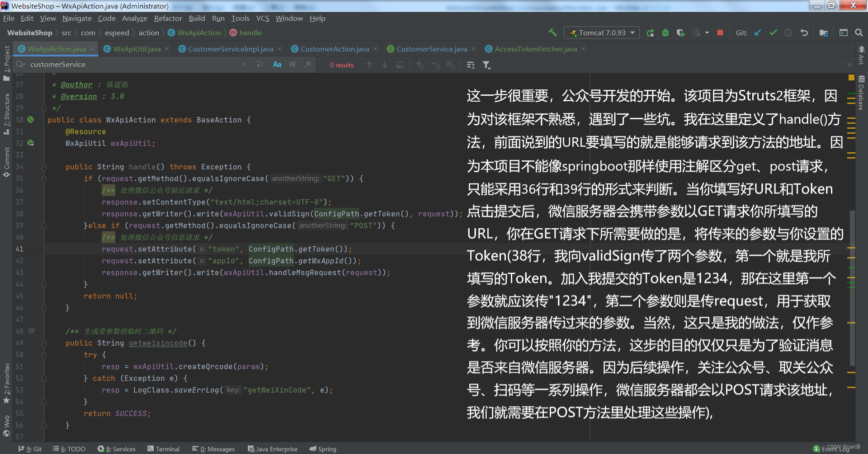Screen dimensions: 868x454
Task: Click the handle method breadcrumb
Action: click(x=245, y=33)
